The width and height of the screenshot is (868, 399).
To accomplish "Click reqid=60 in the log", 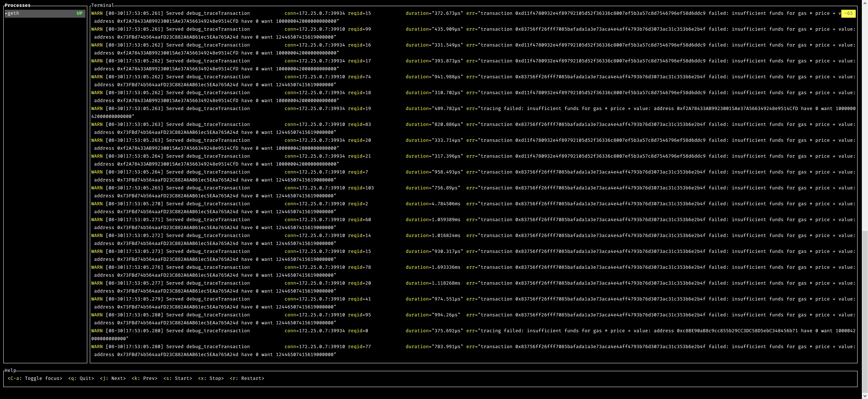I will tap(360, 220).
